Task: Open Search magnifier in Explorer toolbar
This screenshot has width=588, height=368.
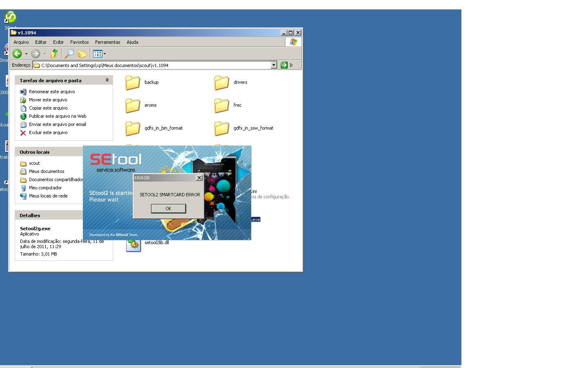Action: (x=69, y=54)
